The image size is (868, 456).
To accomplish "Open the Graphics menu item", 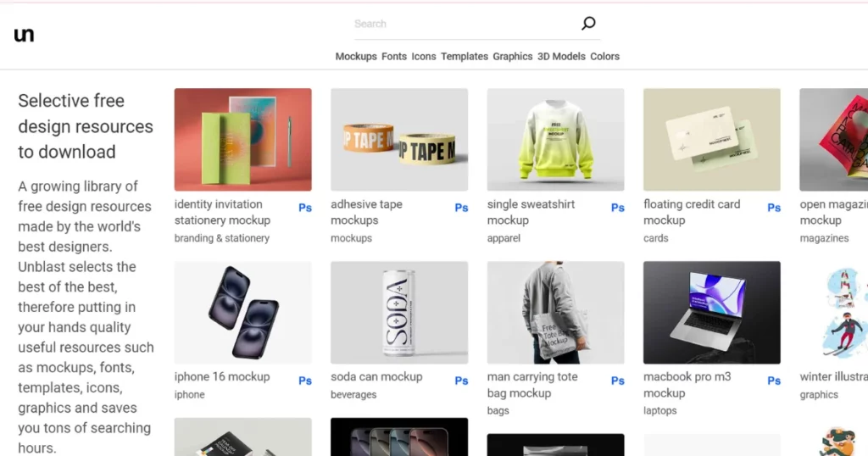I will point(513,57).
